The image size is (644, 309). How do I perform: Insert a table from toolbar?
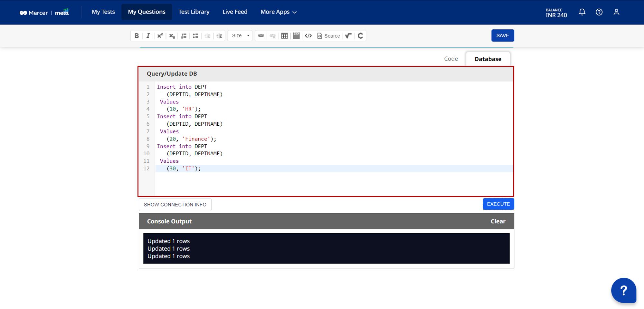point(285,36)
